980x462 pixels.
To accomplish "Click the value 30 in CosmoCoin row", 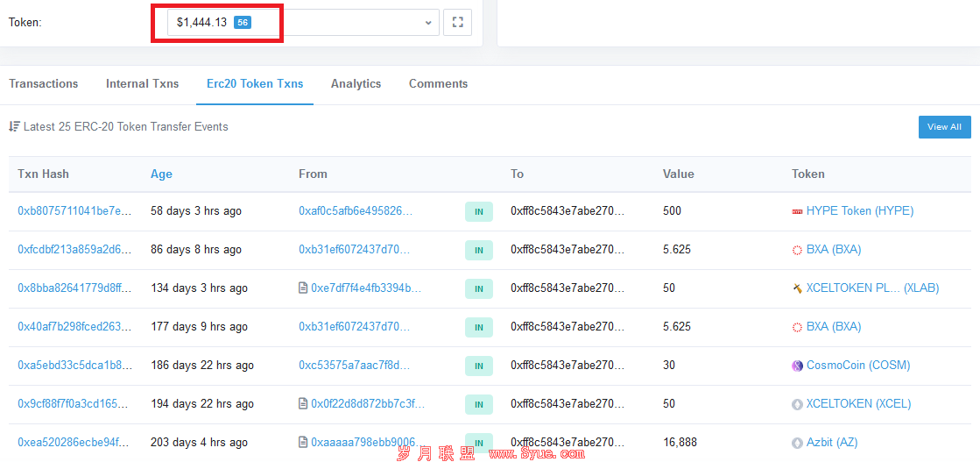I will [669, 365].
